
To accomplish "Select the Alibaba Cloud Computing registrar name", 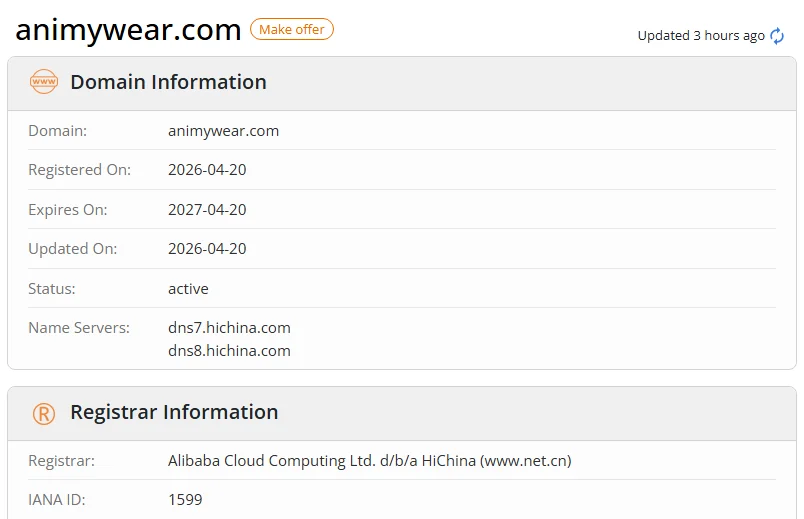I will (x=370, y=461).
